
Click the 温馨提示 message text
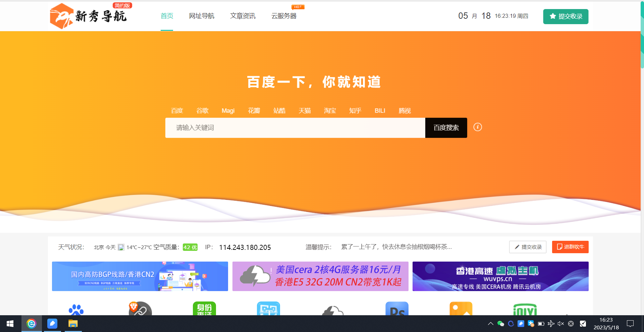[396, 247]
